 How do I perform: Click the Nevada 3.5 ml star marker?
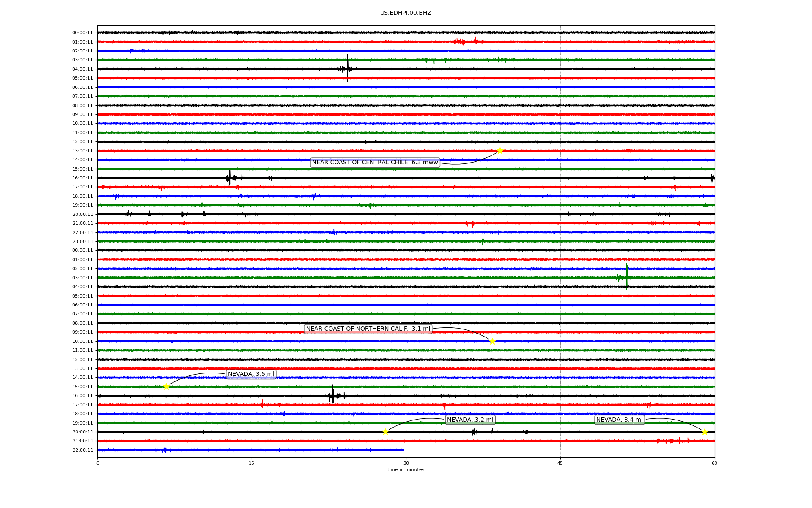click(166, 387)
